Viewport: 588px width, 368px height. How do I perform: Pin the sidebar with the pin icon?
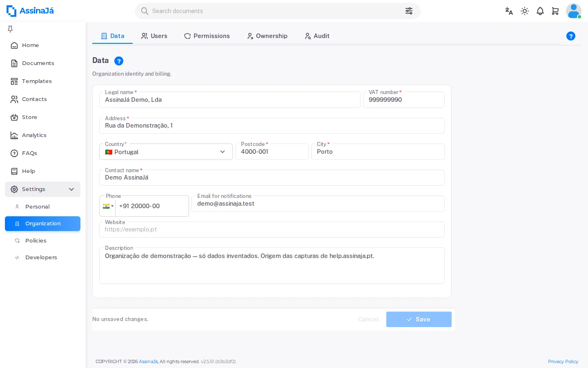click(x=10, y=29)
